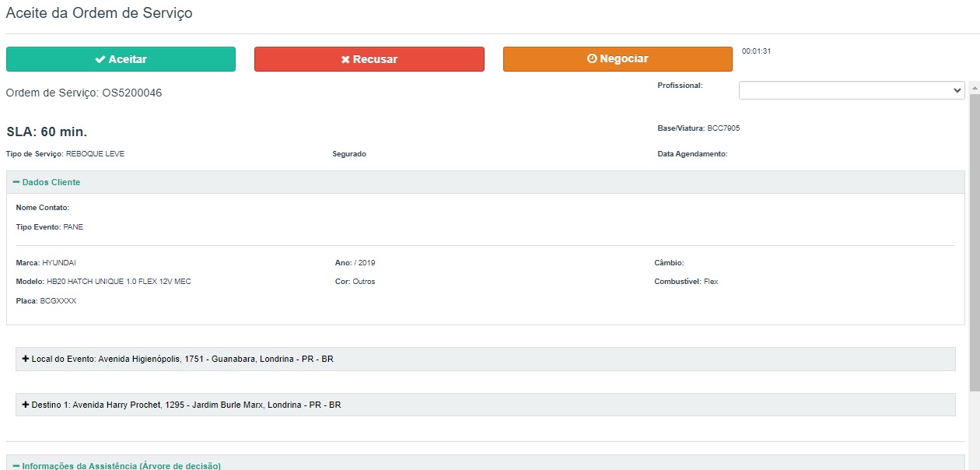This screenshot has height=470, width=980.
Task: Expand the Destino 1 address section
Action: click(x=485, y=405)
